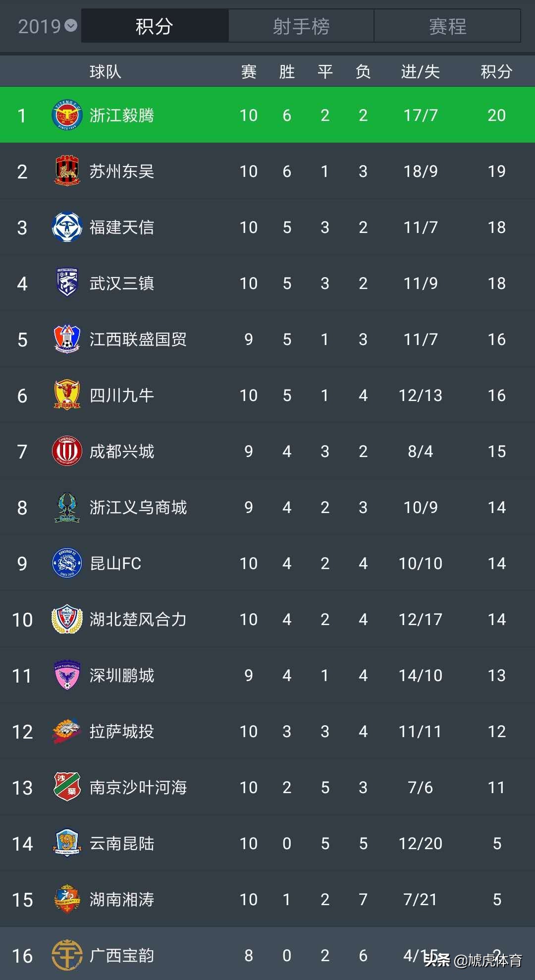Viewport: 535px width, 980px height.
Task: Click the 深圳鹏城 pink logo
Action: tap(67, 675)
